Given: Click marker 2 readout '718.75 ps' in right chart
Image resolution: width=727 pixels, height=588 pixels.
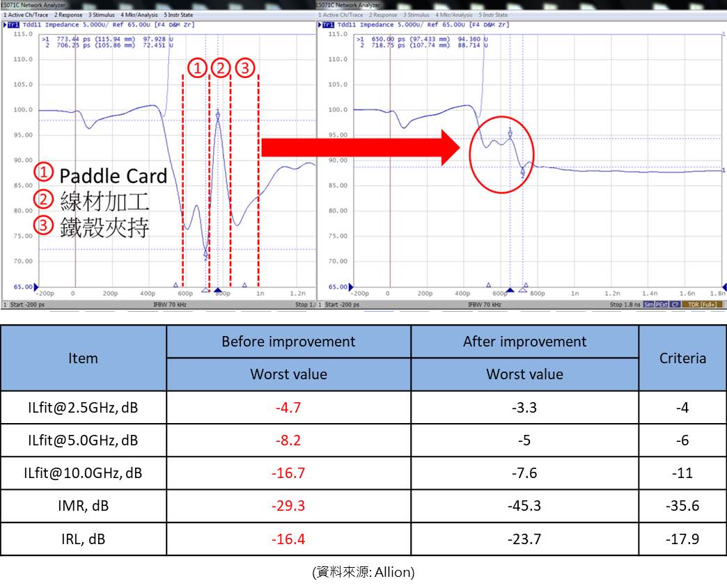Looking at the screenshot, I should tap(389, 45).
